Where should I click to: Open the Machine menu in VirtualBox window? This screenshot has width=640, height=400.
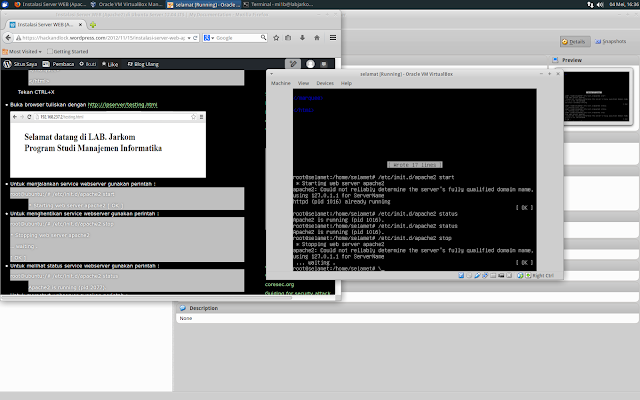coord(281,83)
